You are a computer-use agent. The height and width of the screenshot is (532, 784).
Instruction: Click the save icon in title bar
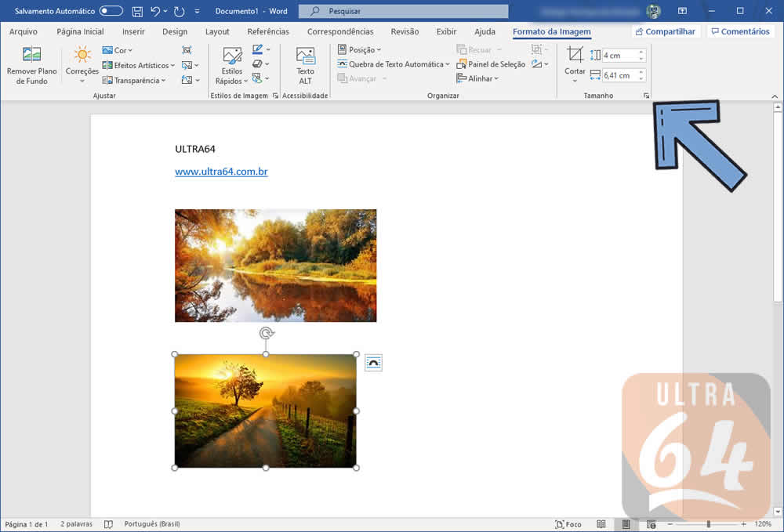point(138,12)
